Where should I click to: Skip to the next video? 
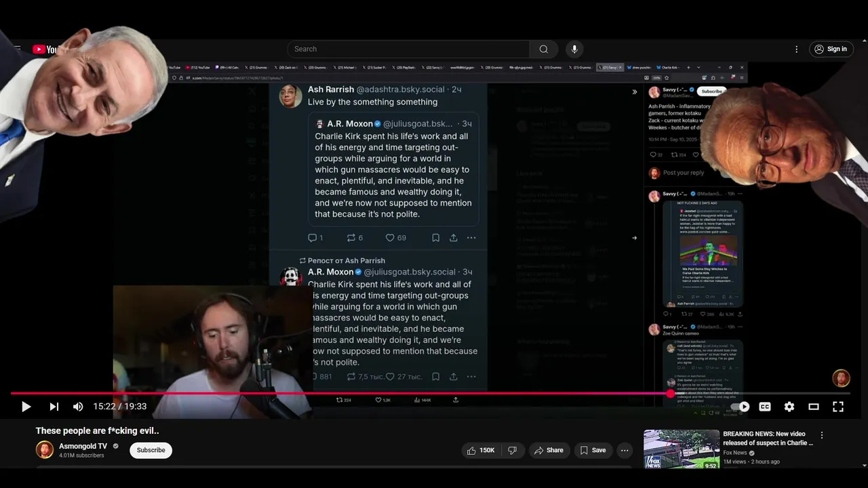(54, 407)
